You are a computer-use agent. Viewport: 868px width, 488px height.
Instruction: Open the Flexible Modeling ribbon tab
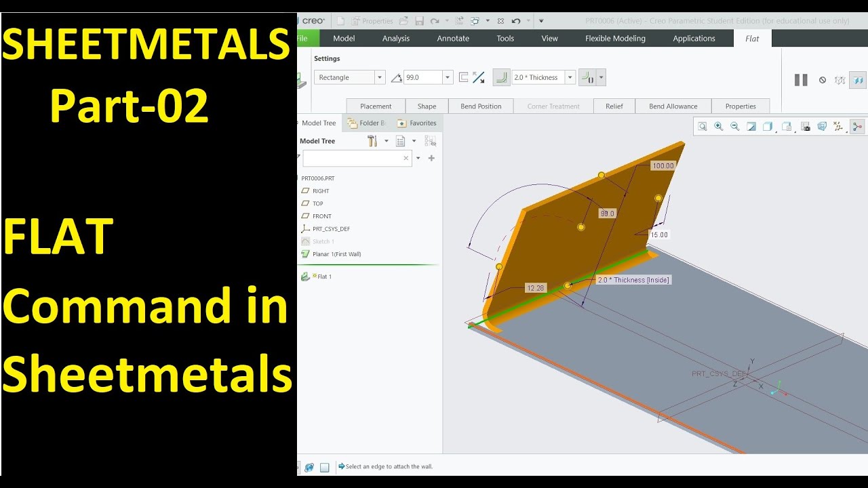click(615, 39)
